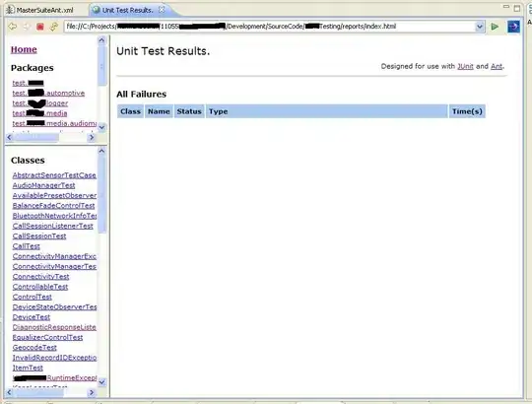Viewport: 532px width, 404px height.
Task: Click Classes pane scroll down arrow
Action: [x=101, y=382]
